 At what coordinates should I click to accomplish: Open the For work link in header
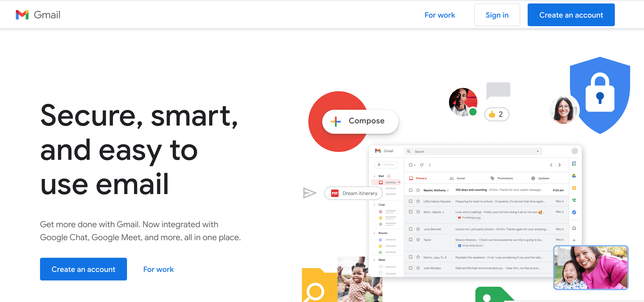point(440,15)
